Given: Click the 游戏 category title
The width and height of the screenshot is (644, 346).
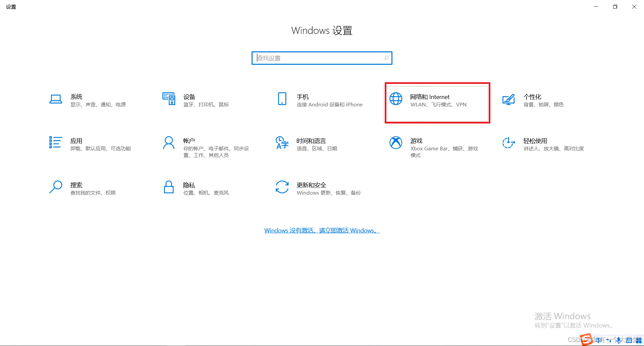Looking at the screenshot, I should point(416,141).
